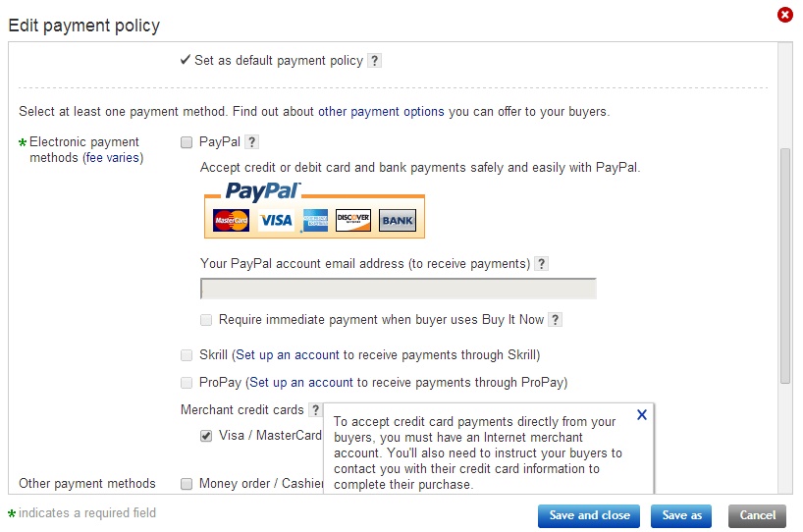The width and height of the screenshot is (803, 532).
Task: Close the merchant credit card tooltip
Action: pos(642,415)
